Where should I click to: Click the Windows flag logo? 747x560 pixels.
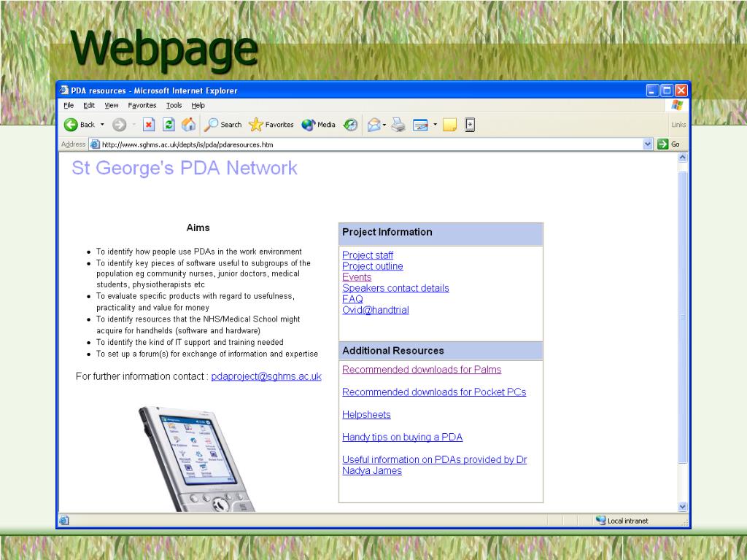(677, 105)
